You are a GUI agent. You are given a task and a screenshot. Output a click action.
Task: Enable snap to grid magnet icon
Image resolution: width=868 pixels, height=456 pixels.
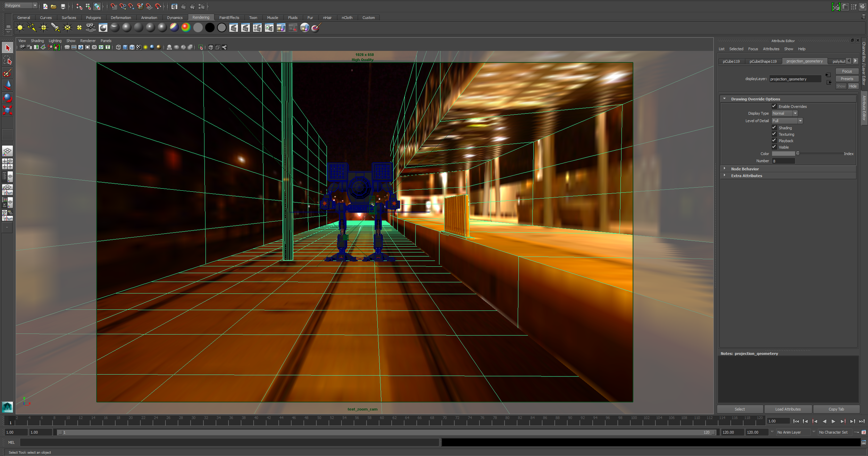[x=114, y=6]
